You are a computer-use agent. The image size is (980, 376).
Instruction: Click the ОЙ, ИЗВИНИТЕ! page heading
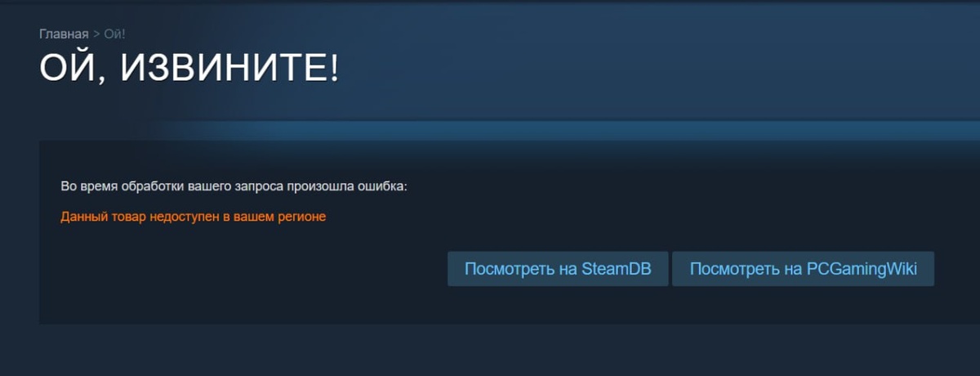click(189, 69)
